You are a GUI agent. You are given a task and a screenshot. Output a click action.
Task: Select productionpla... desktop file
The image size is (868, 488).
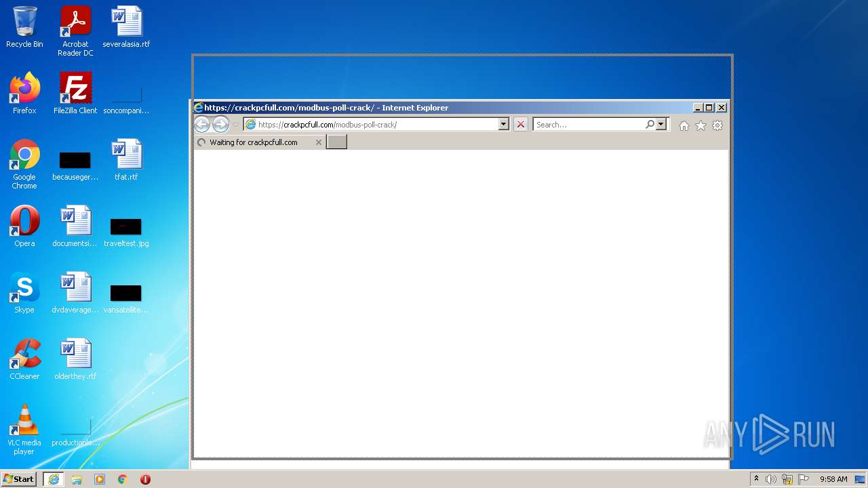[x=75, y=432]
